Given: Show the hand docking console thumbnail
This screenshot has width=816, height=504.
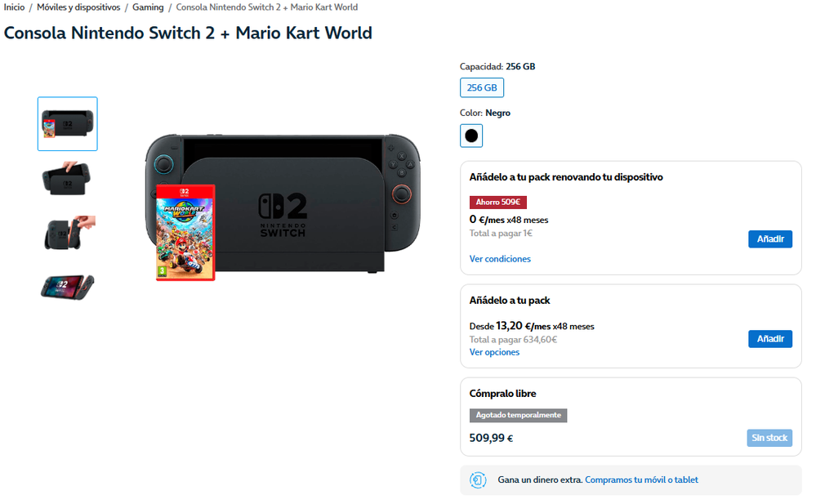Looking at the screenshot, I should tap(68, 178).
